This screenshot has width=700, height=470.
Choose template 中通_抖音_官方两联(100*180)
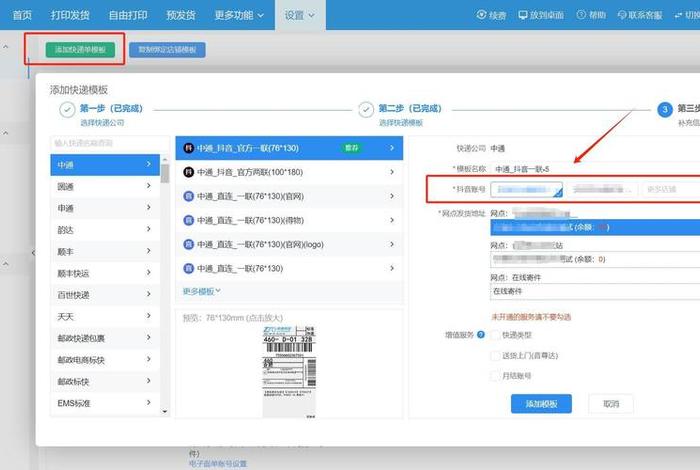(289, 172)
